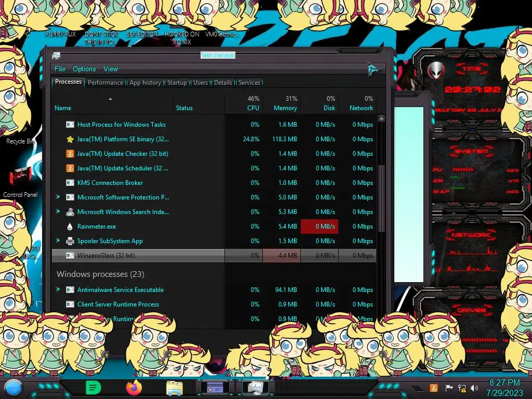Switch to the Performance tab

point(105,83)
